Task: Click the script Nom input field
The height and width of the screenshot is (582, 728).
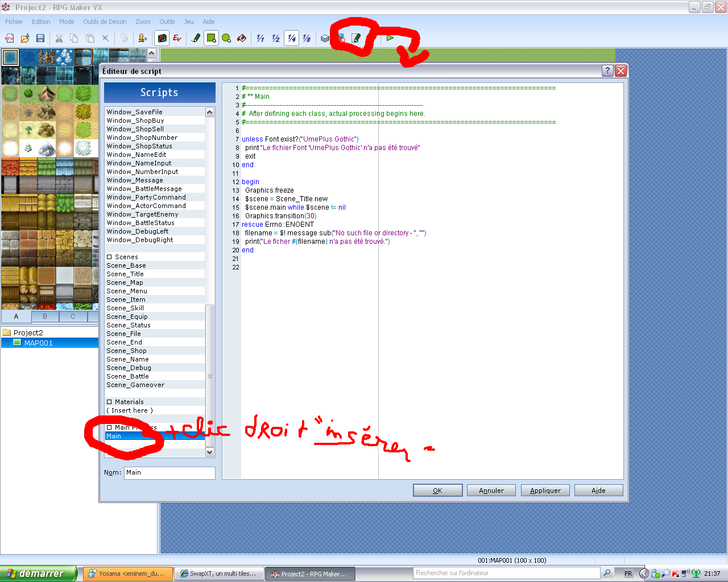Action: coord(169,472)
